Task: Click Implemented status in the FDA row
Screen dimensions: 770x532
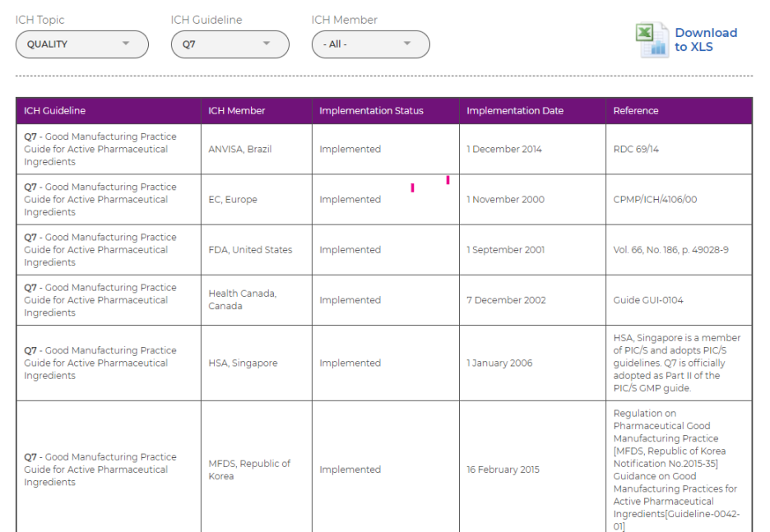Action: tap(350, 250)
